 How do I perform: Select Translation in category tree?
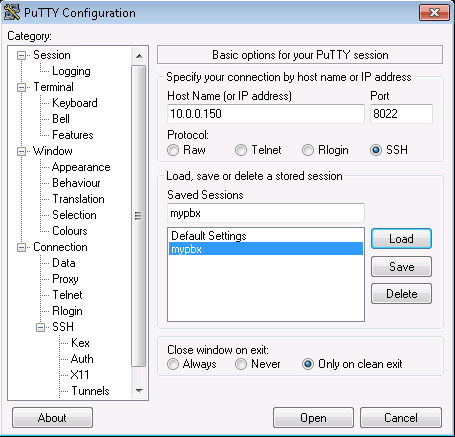pos(79,199)
